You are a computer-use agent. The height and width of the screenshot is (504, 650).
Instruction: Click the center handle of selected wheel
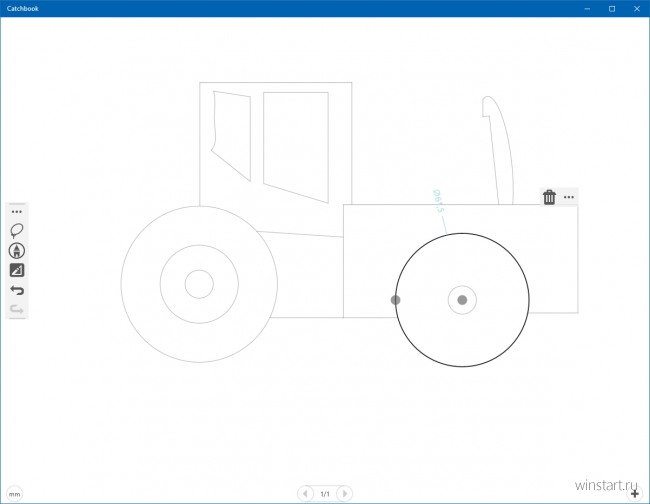pyautogui.click(x=462, y=300)
